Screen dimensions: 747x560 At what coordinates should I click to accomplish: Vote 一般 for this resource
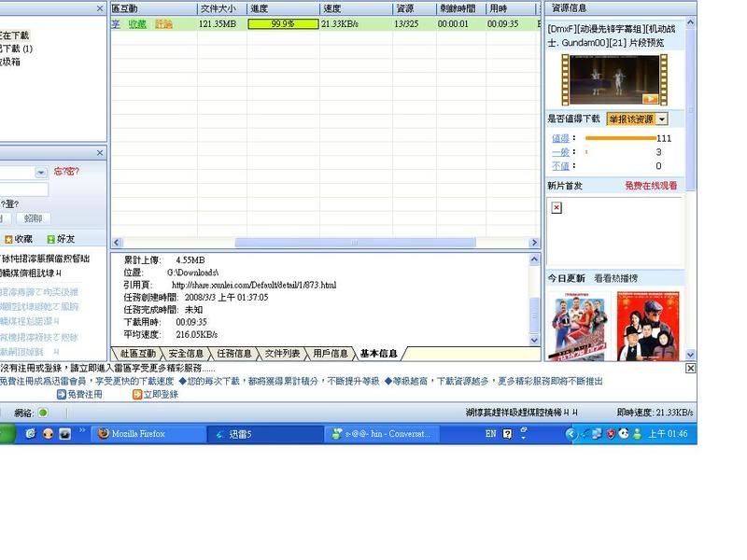coord(560,152)
